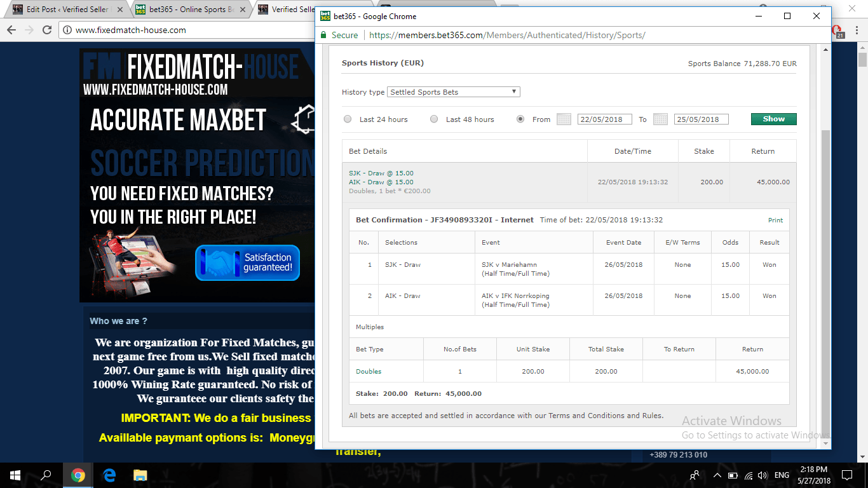The image size is (868, 488).
Task: Click the Print link in Bet Confirmation
Action: pyautogui.click(x=775, y=220)
